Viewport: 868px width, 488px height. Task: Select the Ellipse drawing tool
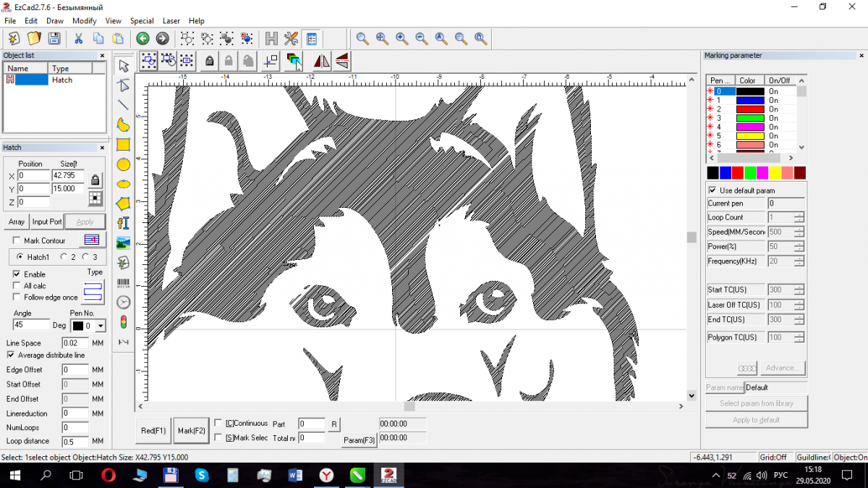124,184
